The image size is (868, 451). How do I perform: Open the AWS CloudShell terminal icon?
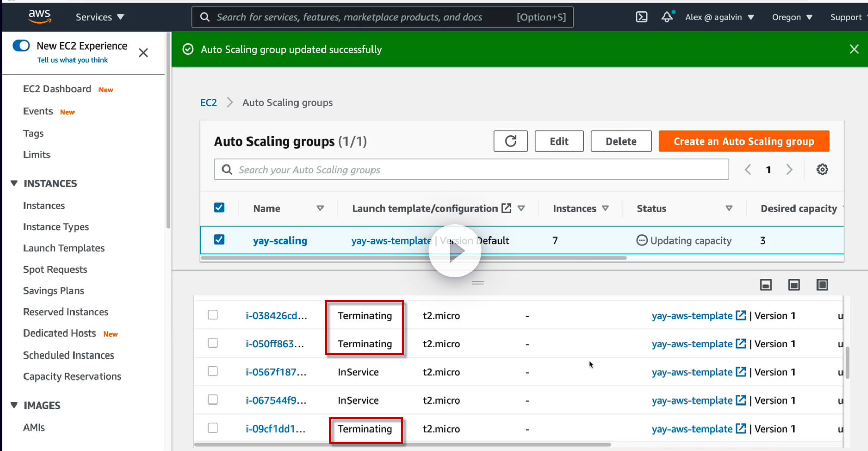click(x=641, y=17)
